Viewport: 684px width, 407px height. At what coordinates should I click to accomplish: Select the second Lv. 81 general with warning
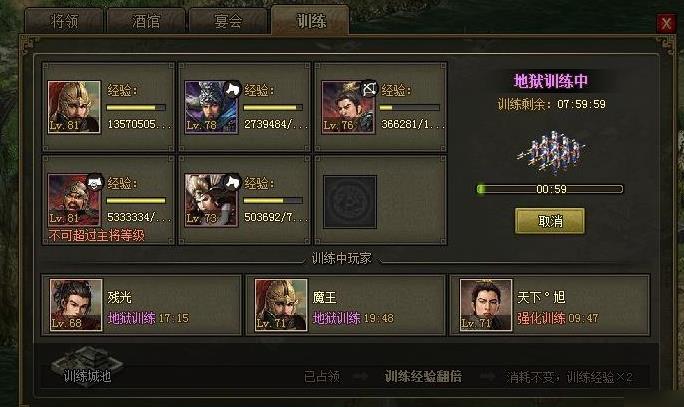pos(74,200)
